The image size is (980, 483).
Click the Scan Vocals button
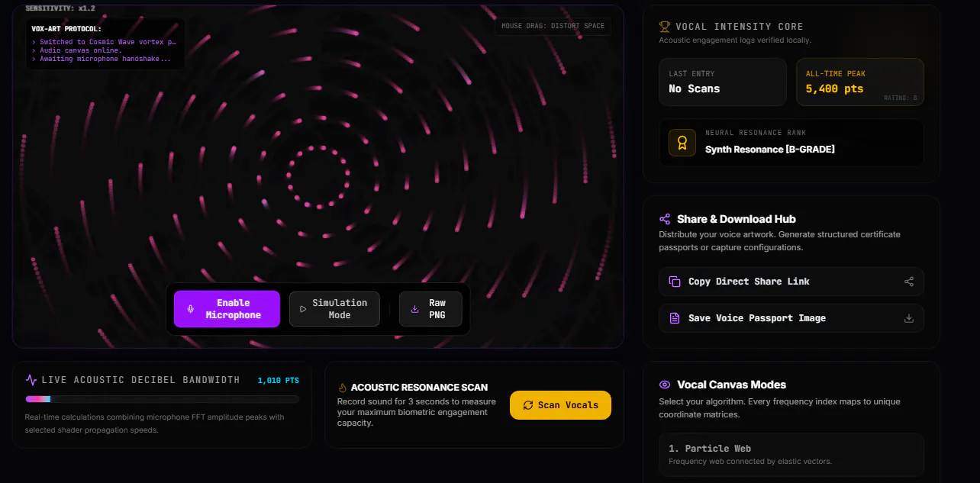pos(560,405)
